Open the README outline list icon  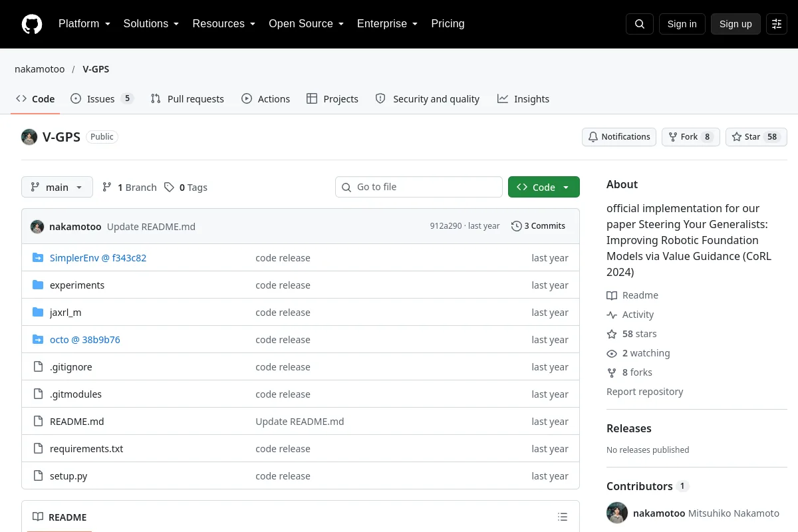tap(563, 517)
